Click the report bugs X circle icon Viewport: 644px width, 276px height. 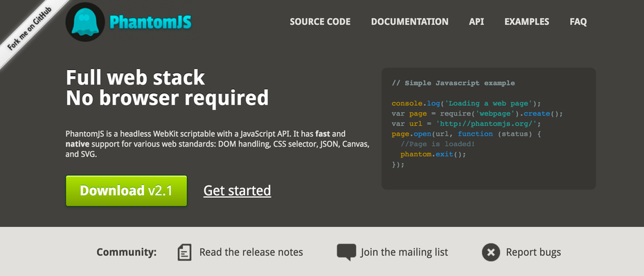491,252
